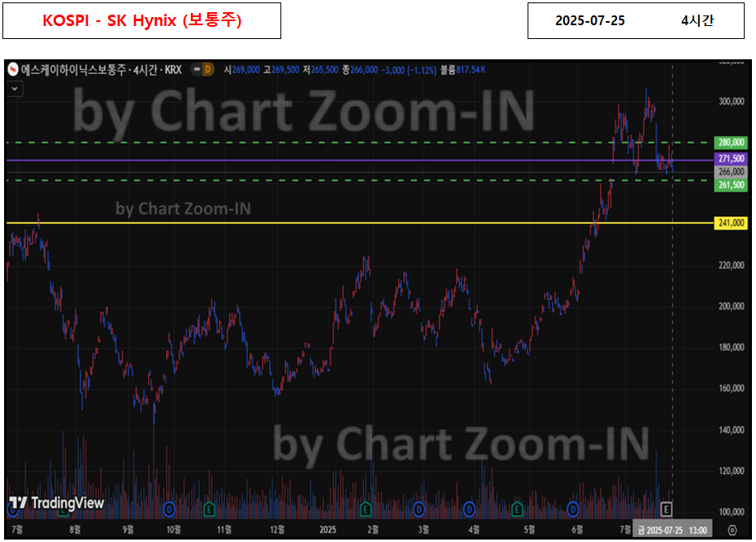The height and width of the screenshot is (542, 756).
Task: Select the green 280,000 price label
Action: [731, 142]
